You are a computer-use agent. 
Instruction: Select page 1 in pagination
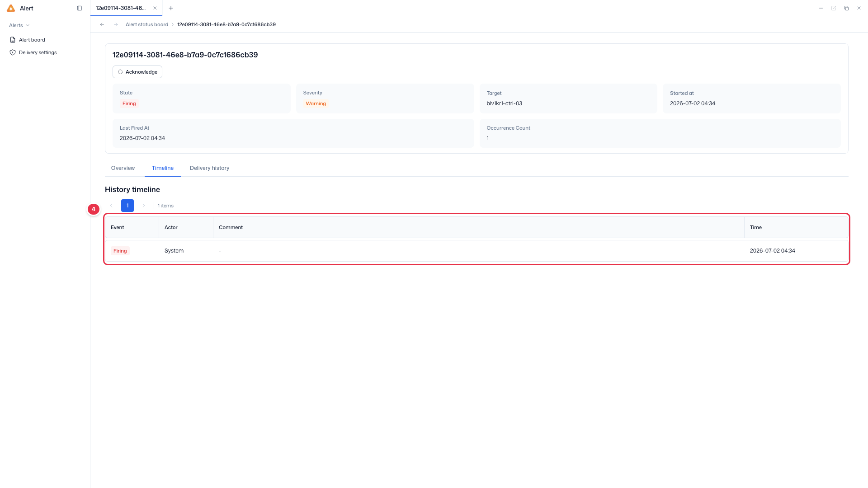[x=127, y=206]
